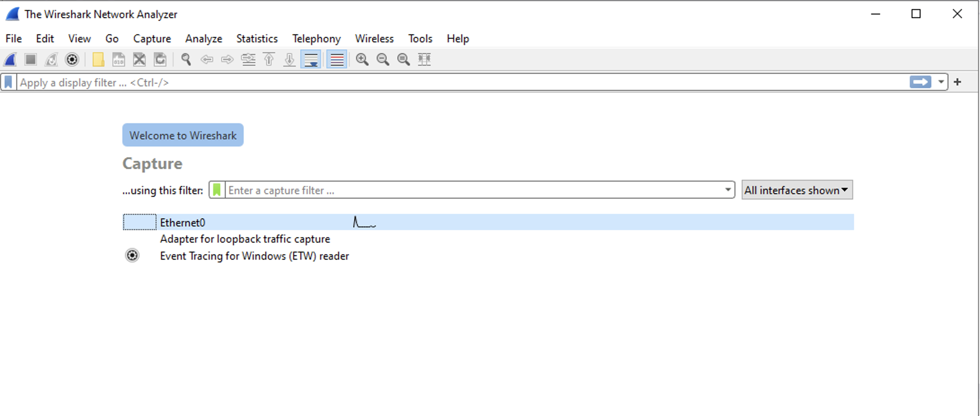Go forward in packet history

point(227,59)
